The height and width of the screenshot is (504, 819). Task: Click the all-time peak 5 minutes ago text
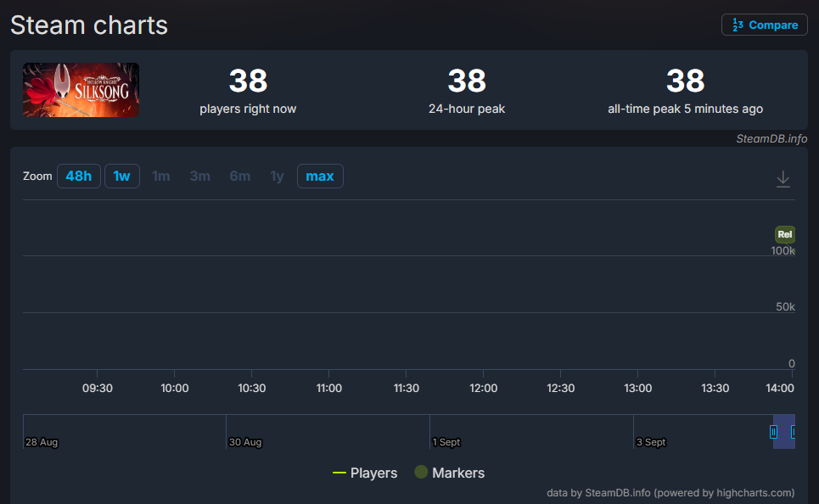[x=685, y=109]
